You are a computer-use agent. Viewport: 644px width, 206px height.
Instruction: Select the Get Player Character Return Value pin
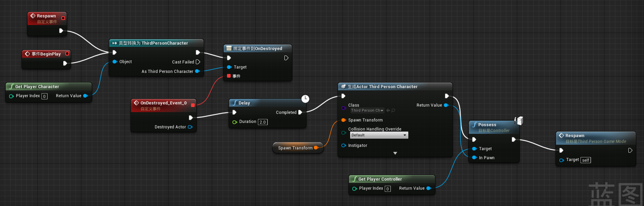coord(86,96)
